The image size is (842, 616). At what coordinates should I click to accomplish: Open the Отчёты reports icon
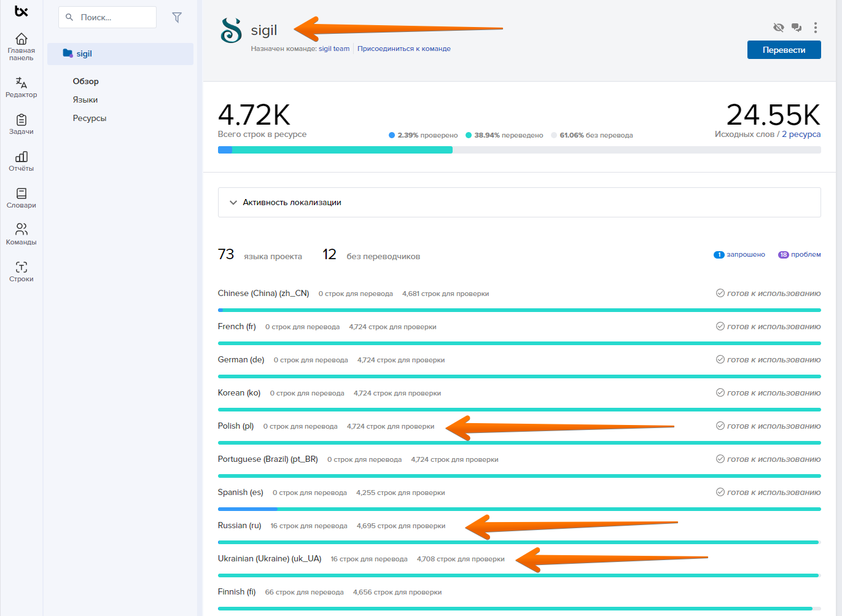(21, 157)
